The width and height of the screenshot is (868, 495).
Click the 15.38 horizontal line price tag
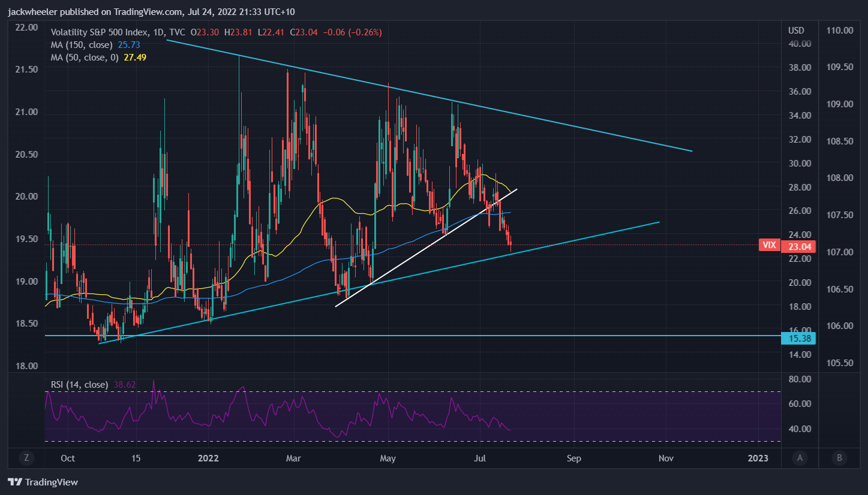tap(798, 338)
